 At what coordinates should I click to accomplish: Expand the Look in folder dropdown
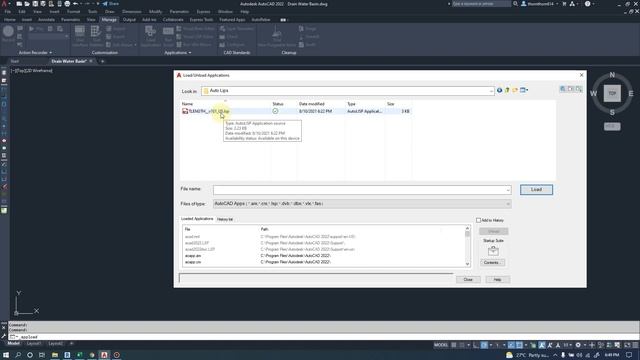pos(491,91)
